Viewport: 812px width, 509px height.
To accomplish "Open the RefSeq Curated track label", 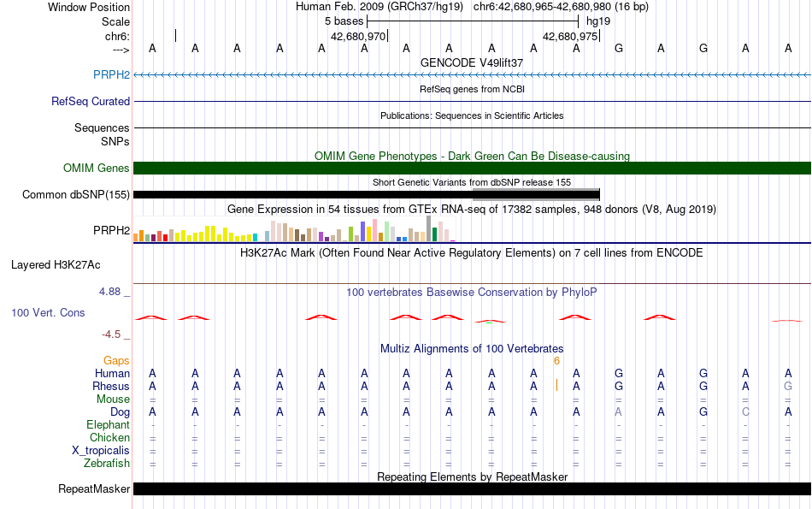I will 91,101.
